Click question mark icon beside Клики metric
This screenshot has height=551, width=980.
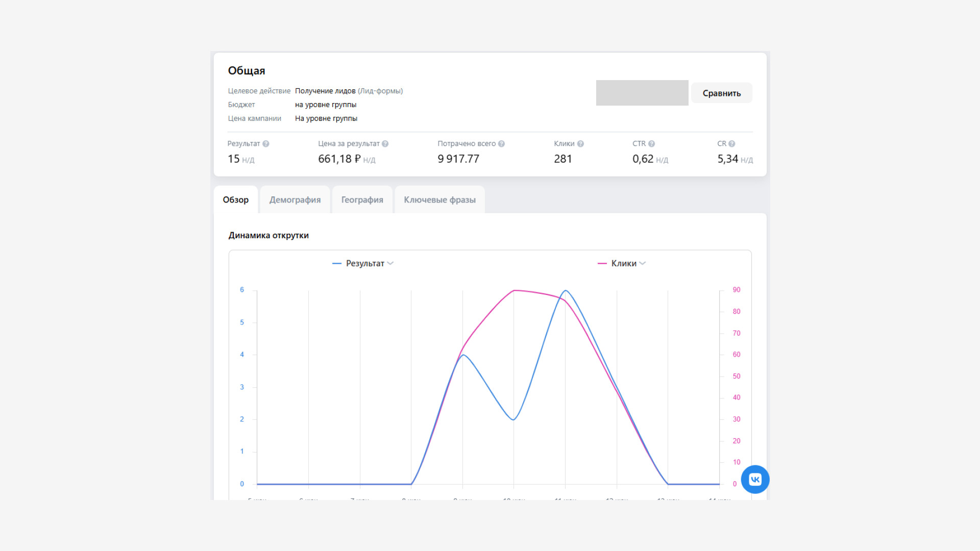point(580,144)
